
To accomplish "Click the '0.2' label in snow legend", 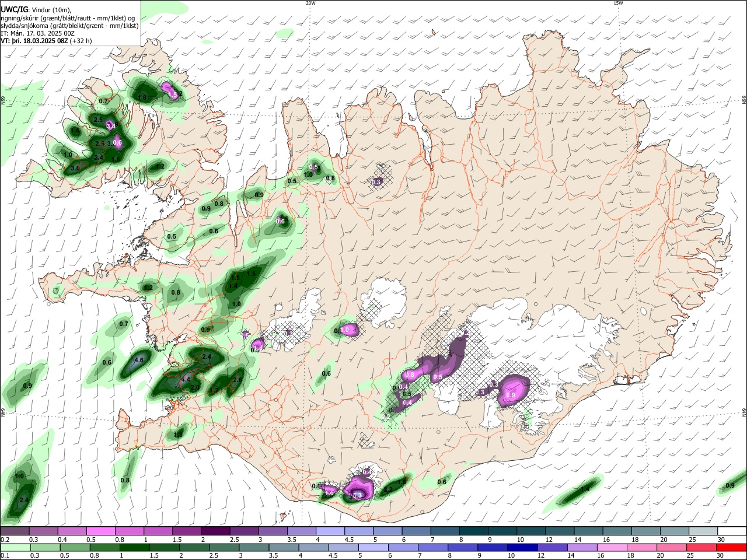I will coord(5,540).
